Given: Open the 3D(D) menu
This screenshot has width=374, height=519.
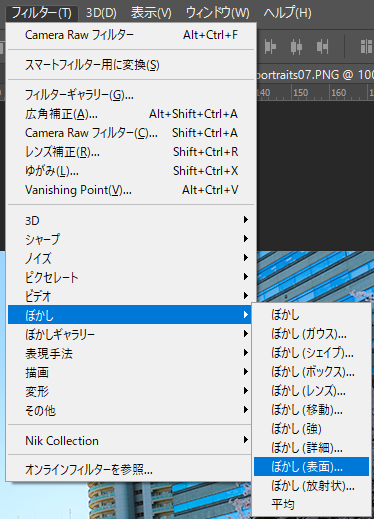Looking at the screenshot, I should click(101, 13).
